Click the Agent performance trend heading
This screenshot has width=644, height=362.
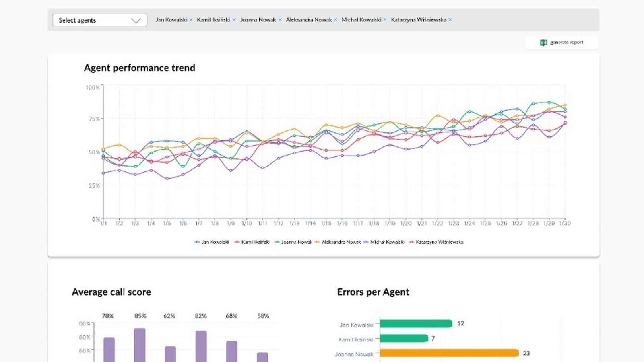tap(139, 68)
